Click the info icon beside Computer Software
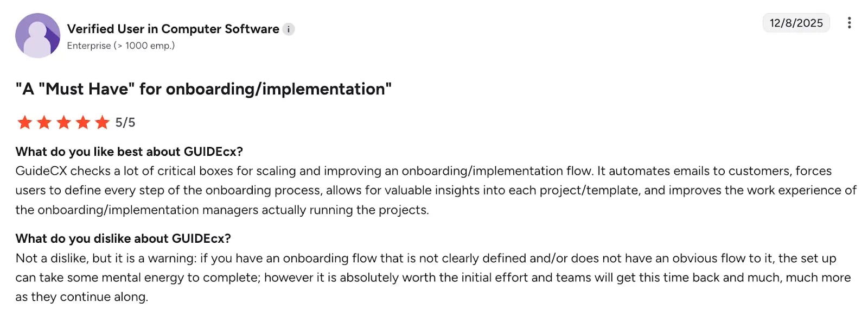This screenshot has height=309, width=868. [289, 29]
